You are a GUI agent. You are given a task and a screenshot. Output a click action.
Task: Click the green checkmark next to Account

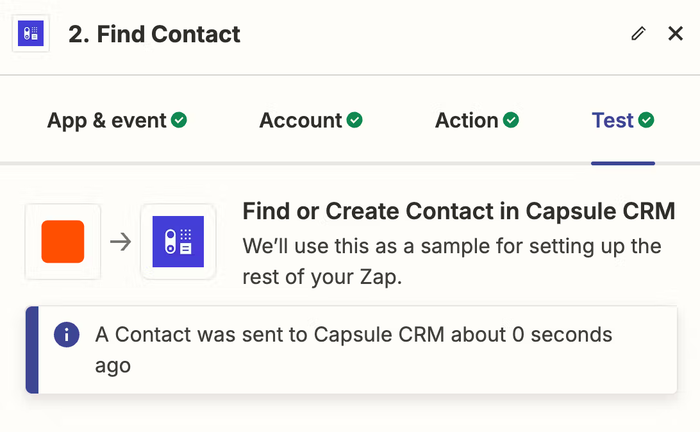point(354,121)
